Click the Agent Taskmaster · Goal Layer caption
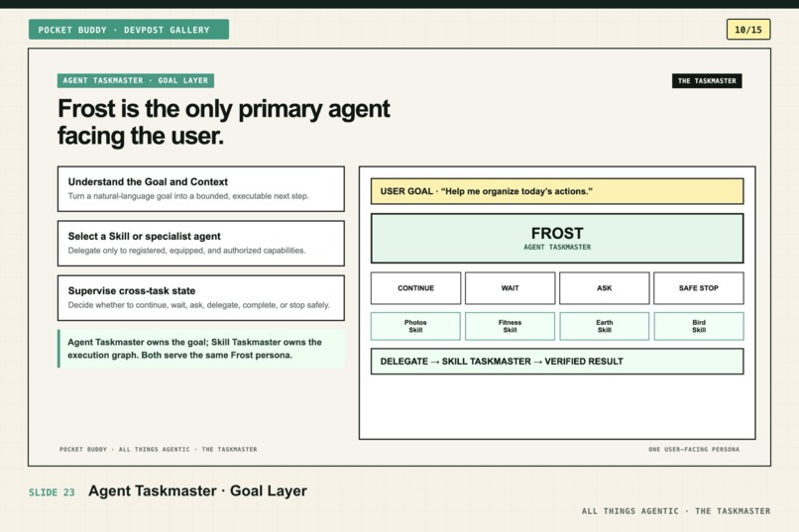 [197, 490]
